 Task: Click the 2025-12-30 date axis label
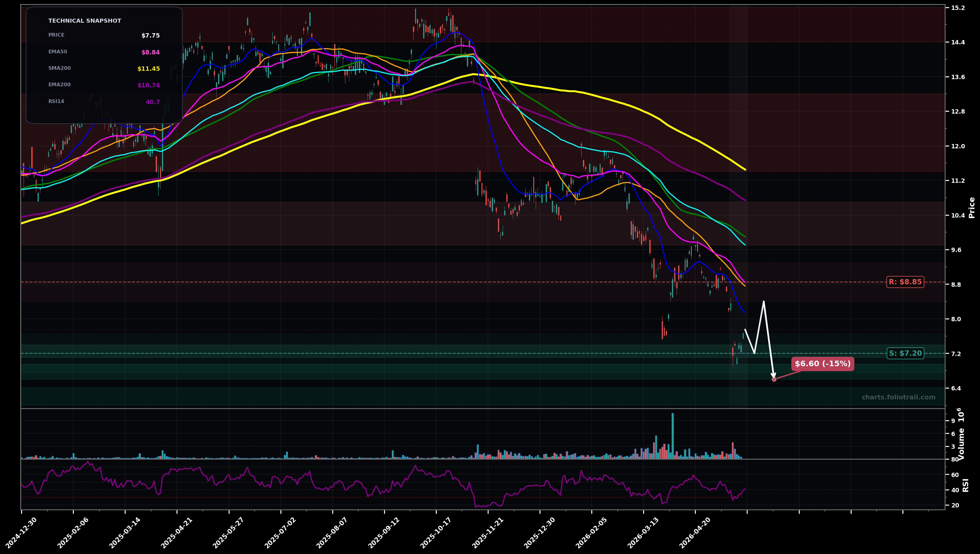[x=539, y=533]
